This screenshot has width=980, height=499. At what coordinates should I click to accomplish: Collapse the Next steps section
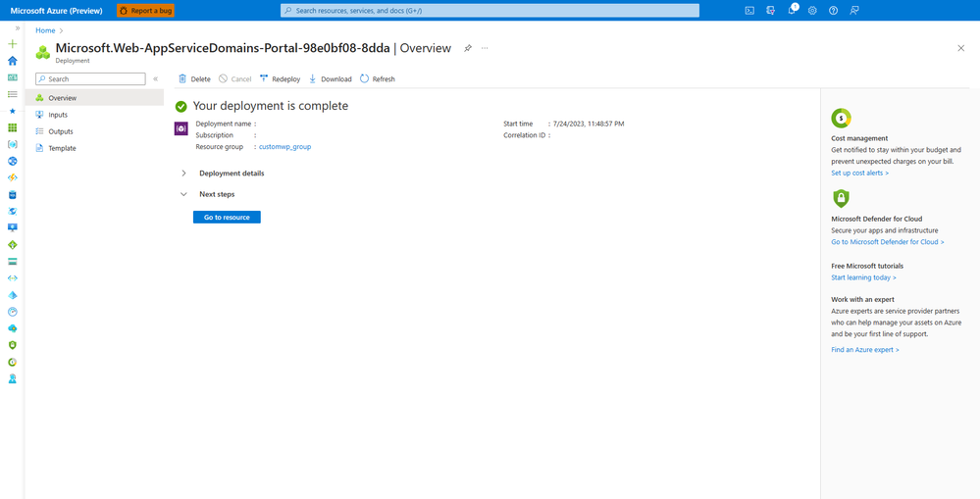183,194
